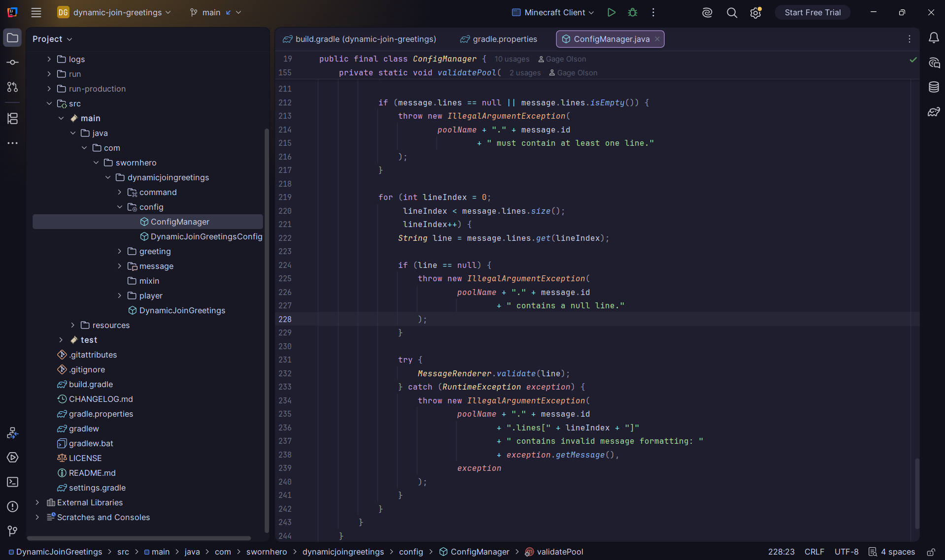Expand the resources folder

tap(72, 325)
